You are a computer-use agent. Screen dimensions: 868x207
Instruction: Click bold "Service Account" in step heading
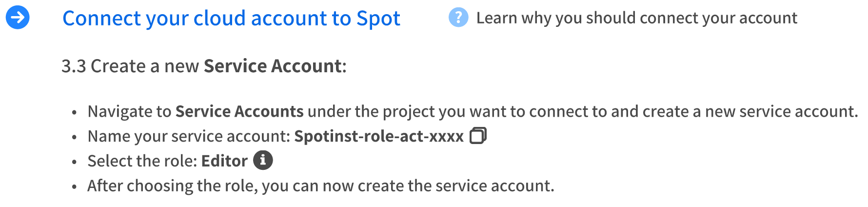[273, 66]
